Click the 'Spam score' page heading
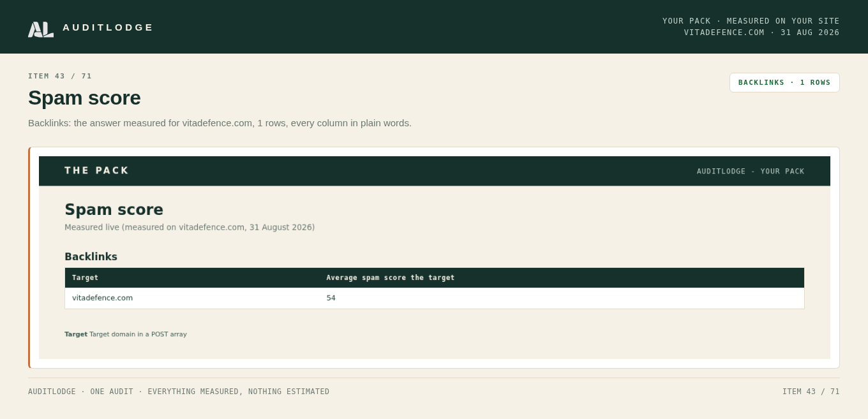Viewport: 868px width, 419px height. pos(84,98)
